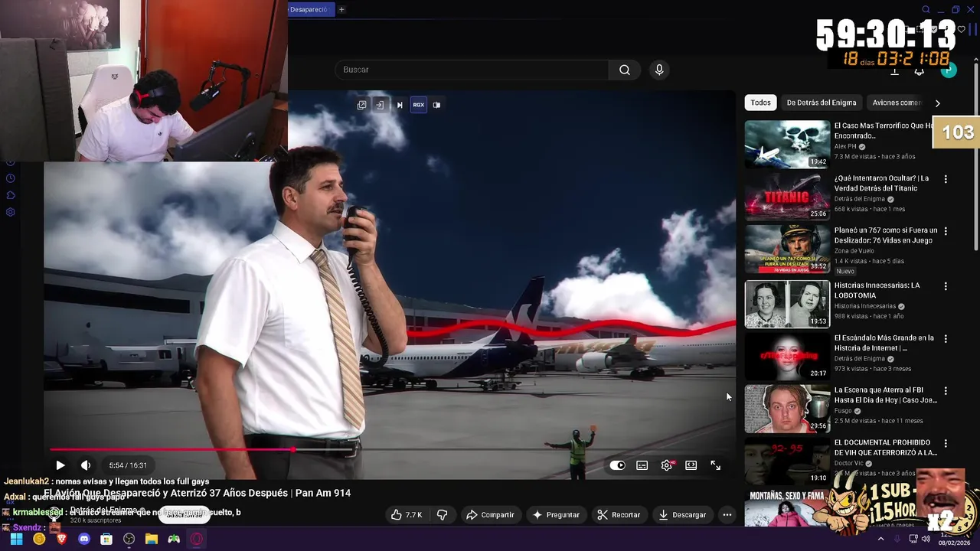Click the Recortar clip button
Image resolution: width=980 pixels, height=551 pixels.
click(619, 515)
